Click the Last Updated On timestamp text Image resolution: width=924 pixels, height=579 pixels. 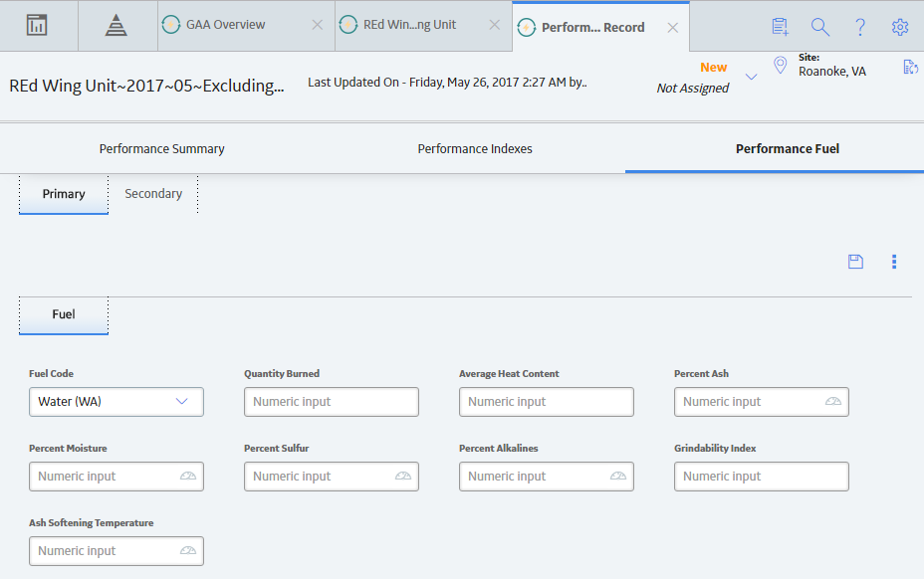click(447, 83)
